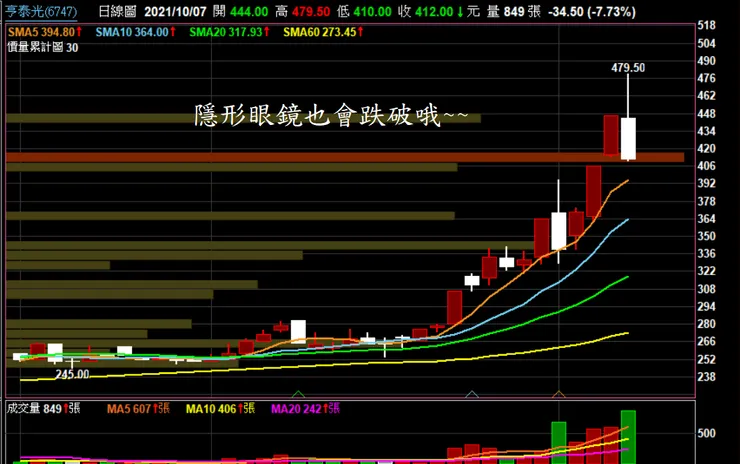Select the SMA20 317.93 indicator label
The image size is (740, 464).
(229, 32)
